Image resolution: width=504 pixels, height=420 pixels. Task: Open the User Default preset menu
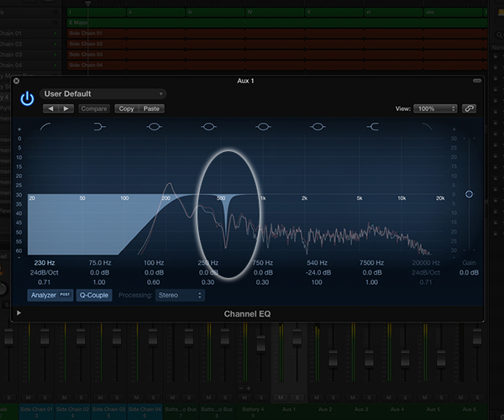(x=102, y=94)
